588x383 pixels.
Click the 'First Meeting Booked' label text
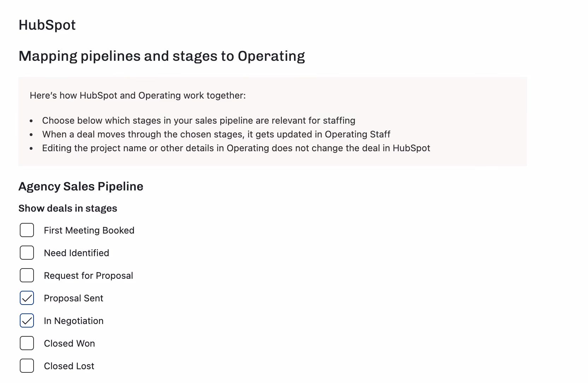pyautogui.click(x=89, y=230)
